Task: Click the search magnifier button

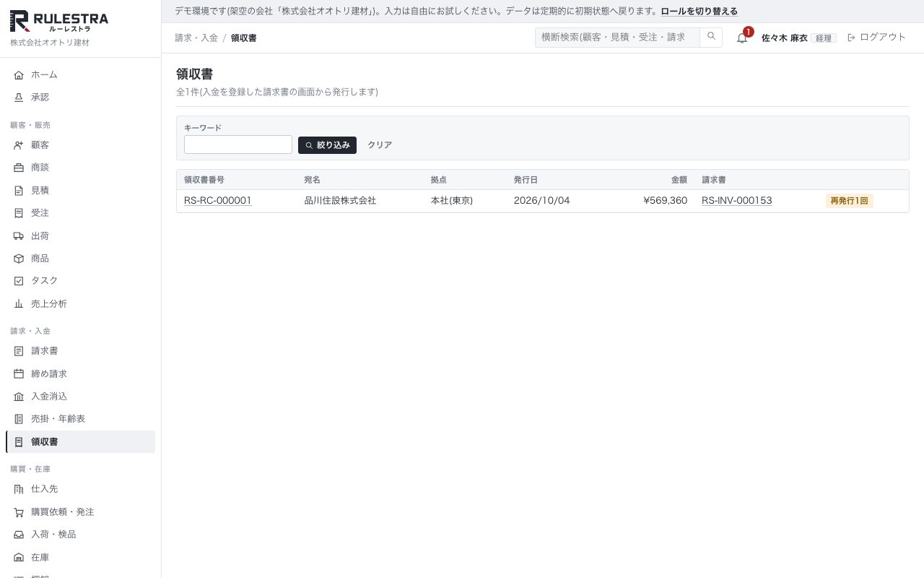Action: pyautogui.click(x=711, y=37)
